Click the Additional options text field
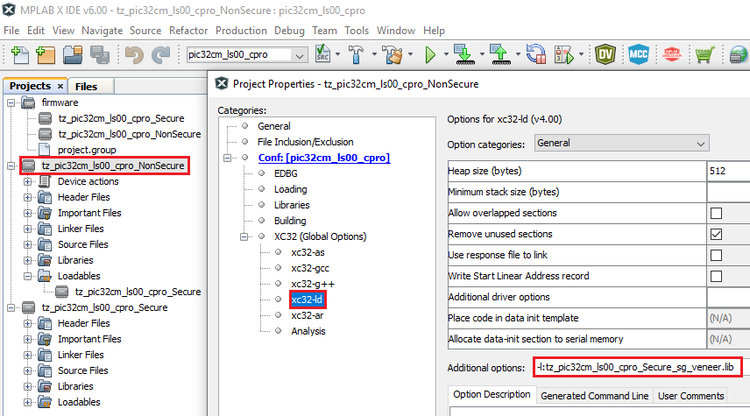This screenshot has height=416, width=750. click(636, 367)
